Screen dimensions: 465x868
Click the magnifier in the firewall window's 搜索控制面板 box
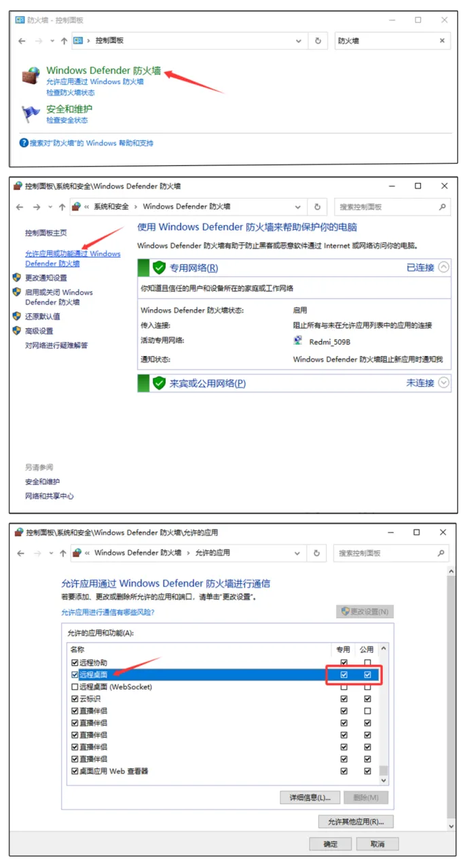pyautogui.click(x=442, y=207)
